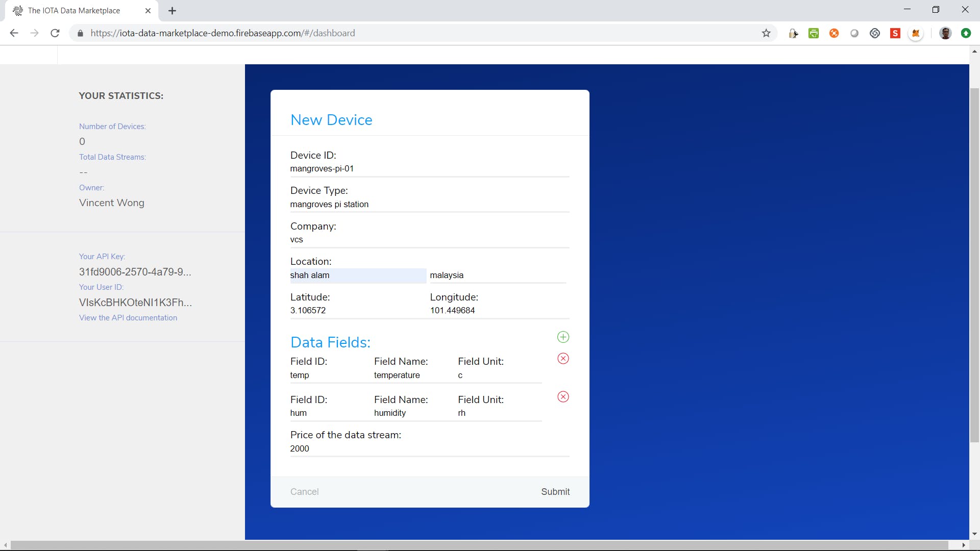Screen dimensions: 980x551
Task: Click the page reload icon
Action: point(56,33)
